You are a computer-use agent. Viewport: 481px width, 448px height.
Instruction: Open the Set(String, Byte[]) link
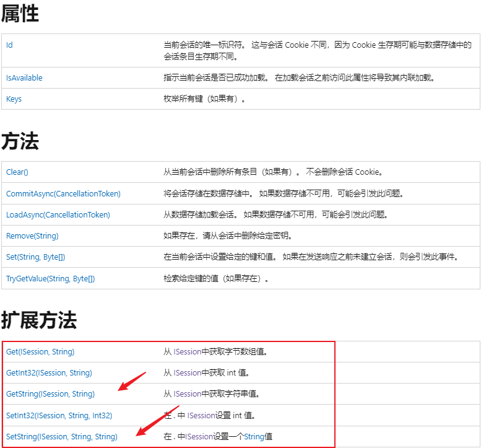pyautogui.click(x=35, y=257)
